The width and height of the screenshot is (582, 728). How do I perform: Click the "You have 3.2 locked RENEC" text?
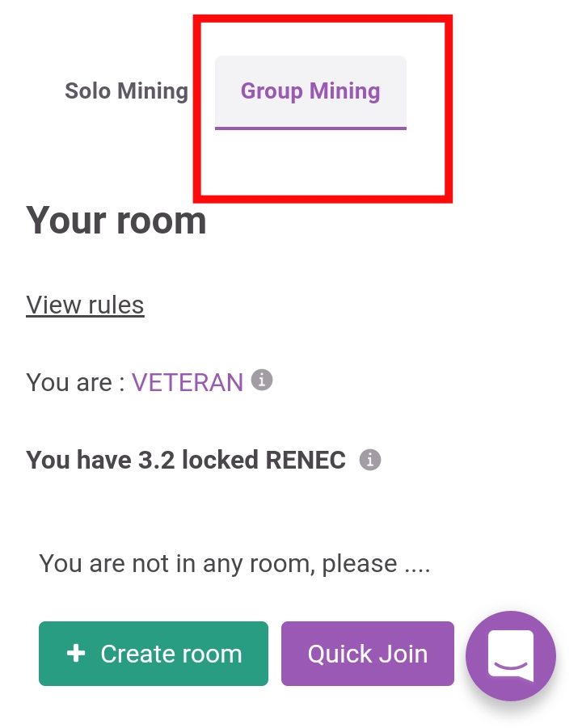point(186,460)
